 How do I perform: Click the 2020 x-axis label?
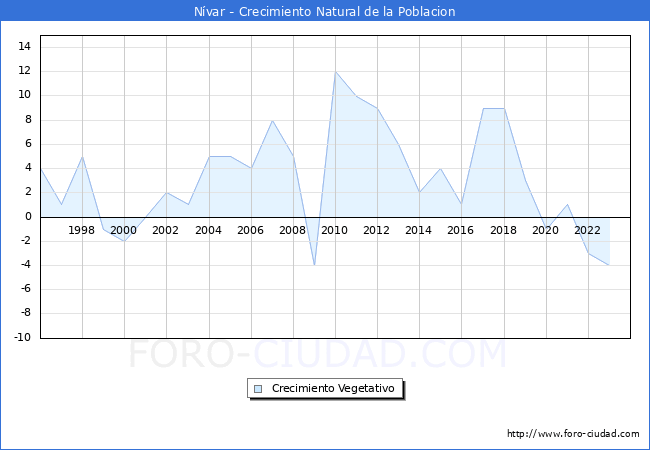[x=545, y=230]
